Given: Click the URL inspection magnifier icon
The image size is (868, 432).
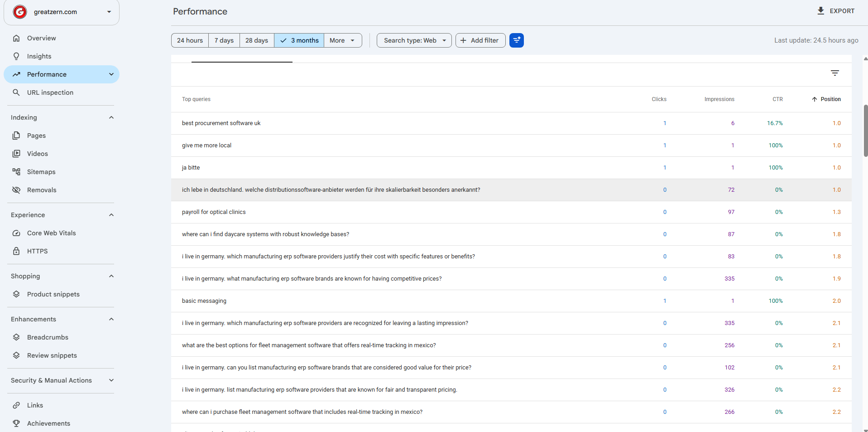Looking at the screenshot, I should [16, 92].
